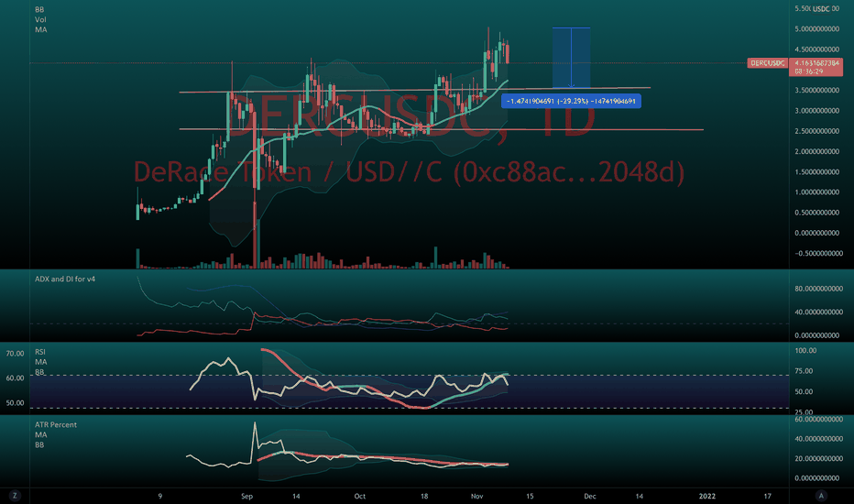Click the circular A auto-scale button
The width and height of the screenshot is (854, 504).
click(x=821, y=495)
